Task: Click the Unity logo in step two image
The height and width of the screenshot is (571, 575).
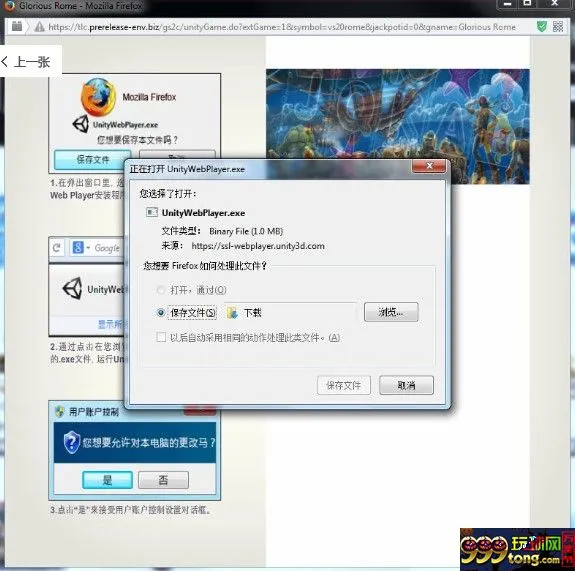Action: pos(72,289)
